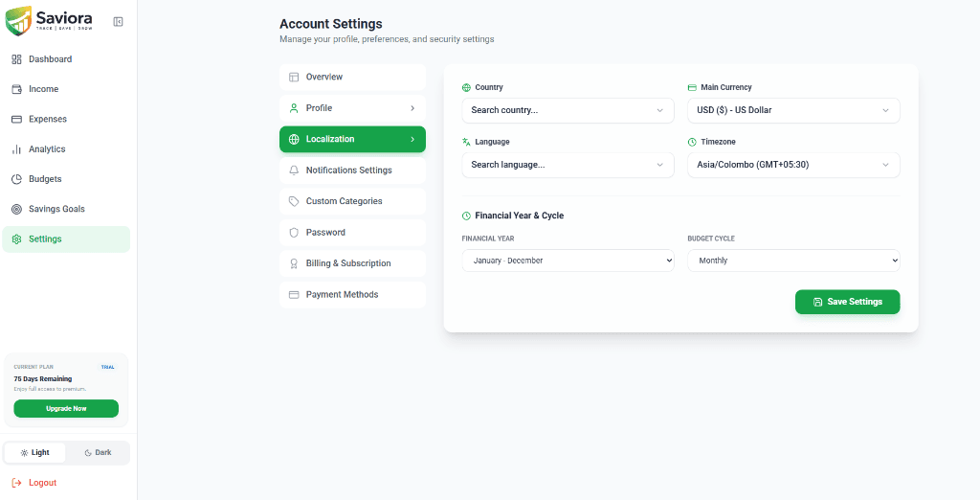Click the Expenses card icon

[x=17, y=119]
